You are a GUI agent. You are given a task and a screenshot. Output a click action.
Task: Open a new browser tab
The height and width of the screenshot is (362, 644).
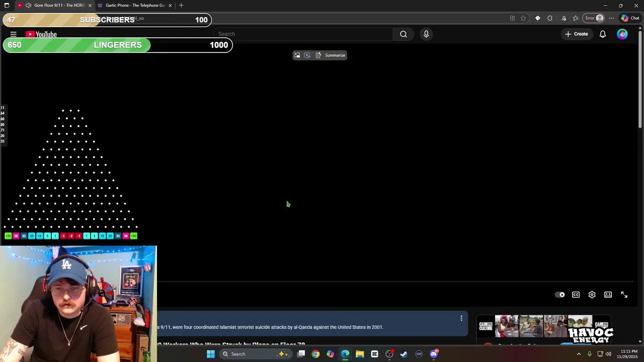(181, 6)
